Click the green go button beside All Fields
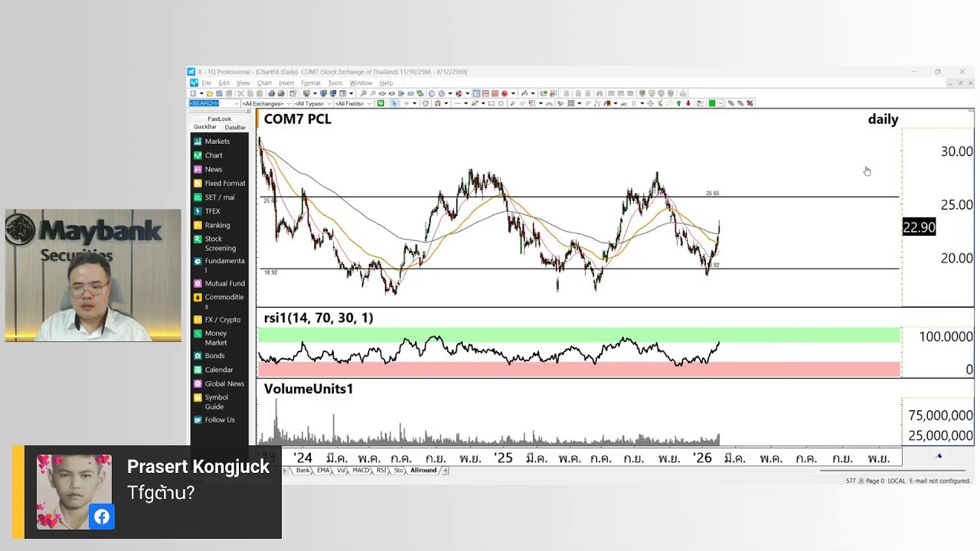The width and height of the screenshot is (980, 551). pos(381,103)
